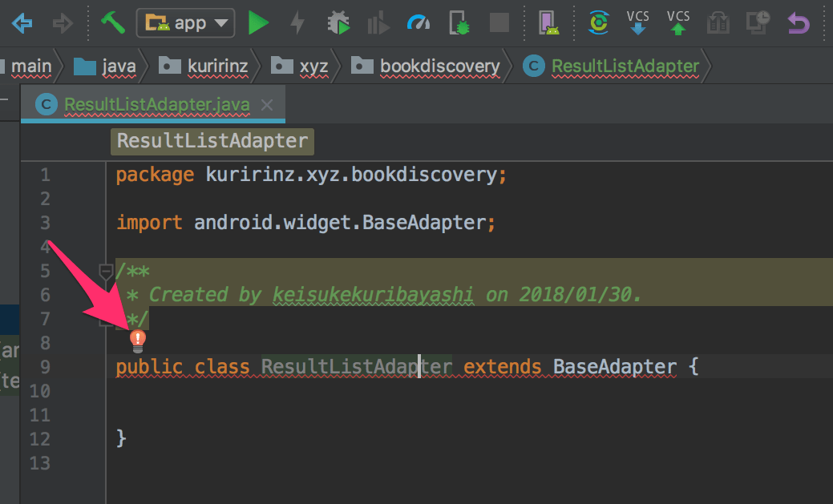Open the app run configuration dropdown
Image resolution: width=833 pixels, height=504 pixels.
point(185,22)
